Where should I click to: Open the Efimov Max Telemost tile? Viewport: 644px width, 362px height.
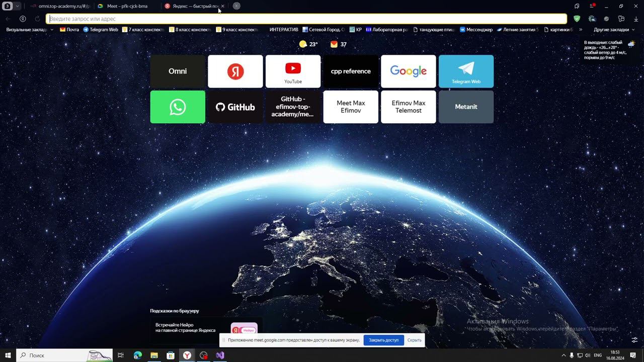point(409,107)
